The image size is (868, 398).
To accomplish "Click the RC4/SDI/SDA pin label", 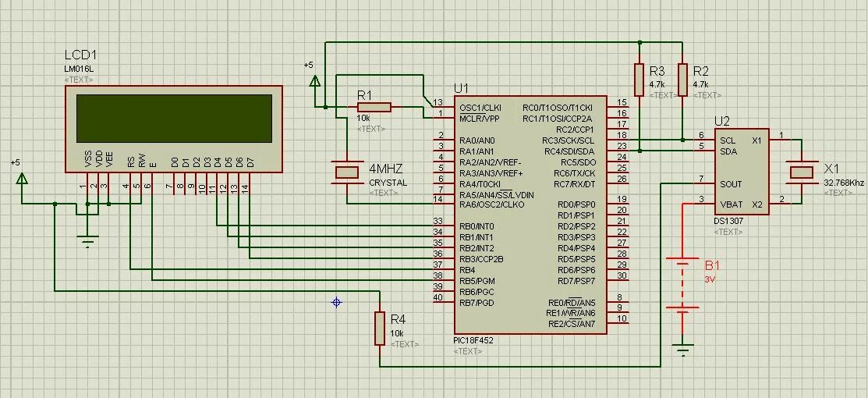I will (569, 151).
